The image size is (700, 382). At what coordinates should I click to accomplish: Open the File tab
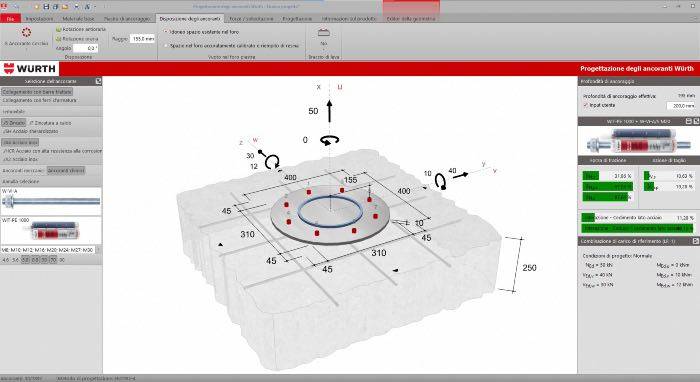(10, 19)
